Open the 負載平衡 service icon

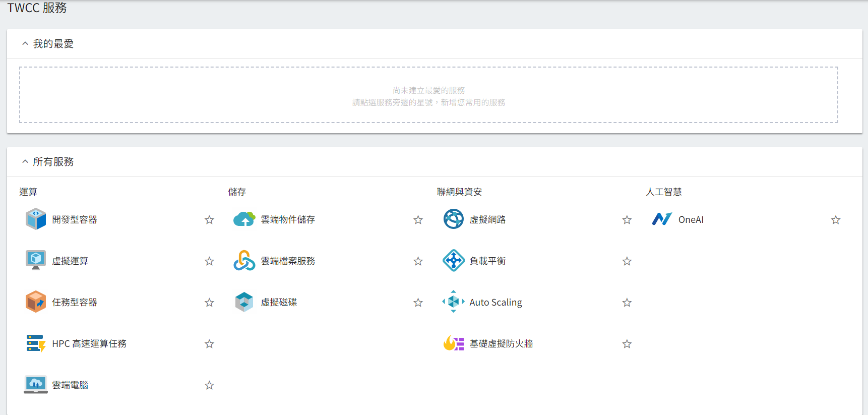coord(453,261)
